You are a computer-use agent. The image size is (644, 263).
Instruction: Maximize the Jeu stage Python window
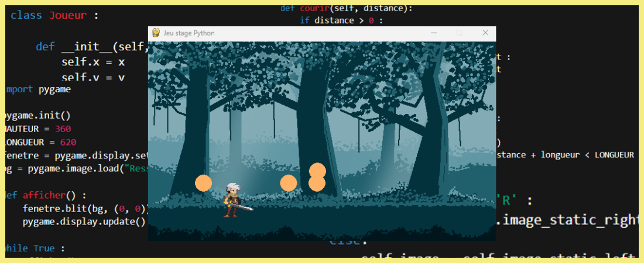(460, 33)
